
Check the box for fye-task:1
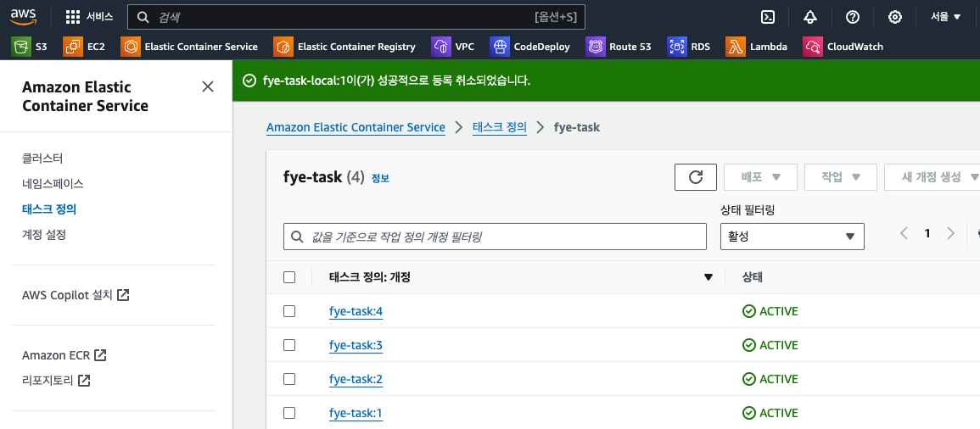click(289, 412)
